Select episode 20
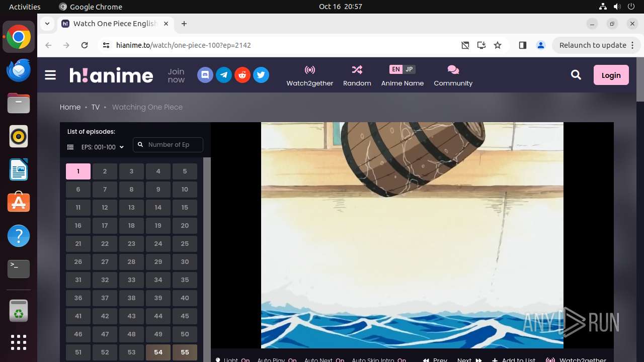The height and width of the screenshot is (362, 644). (x=185, y=226)
